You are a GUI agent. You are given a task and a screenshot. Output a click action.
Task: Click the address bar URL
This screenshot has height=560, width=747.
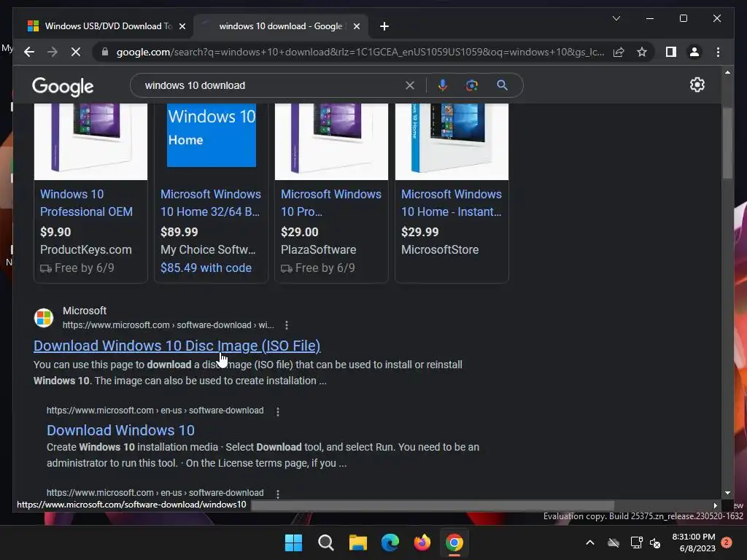[x=360, y=52]
